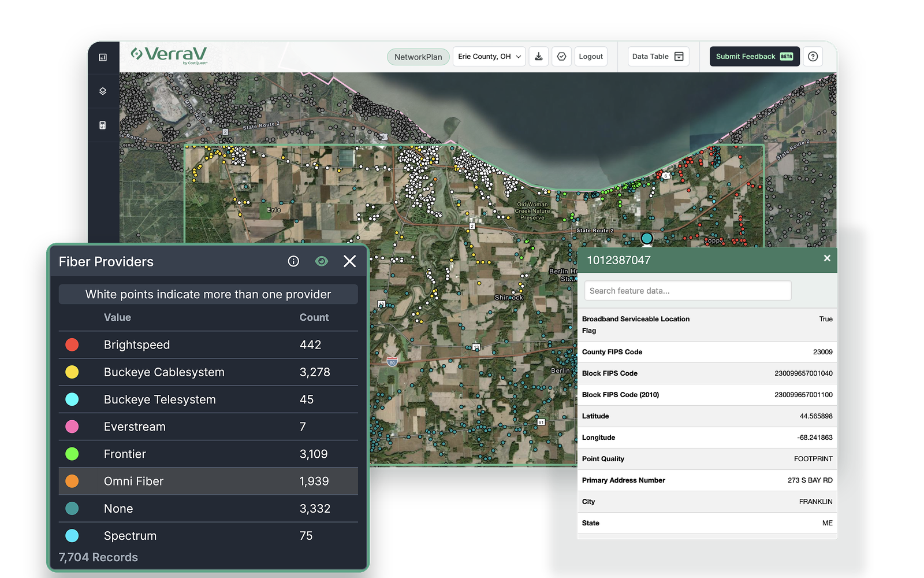
Task: Open the layers icon in sidebar
Action: pos(103,91)
